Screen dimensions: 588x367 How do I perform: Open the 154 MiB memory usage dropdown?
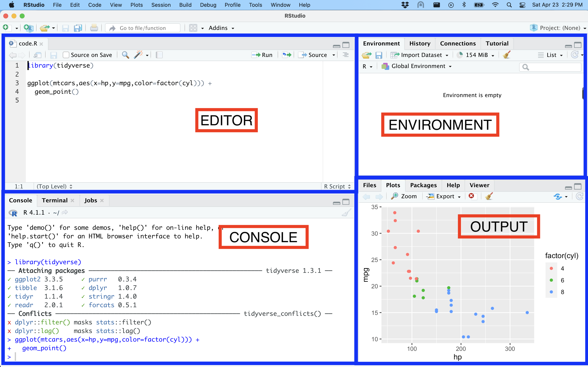[x=476, y=55]
